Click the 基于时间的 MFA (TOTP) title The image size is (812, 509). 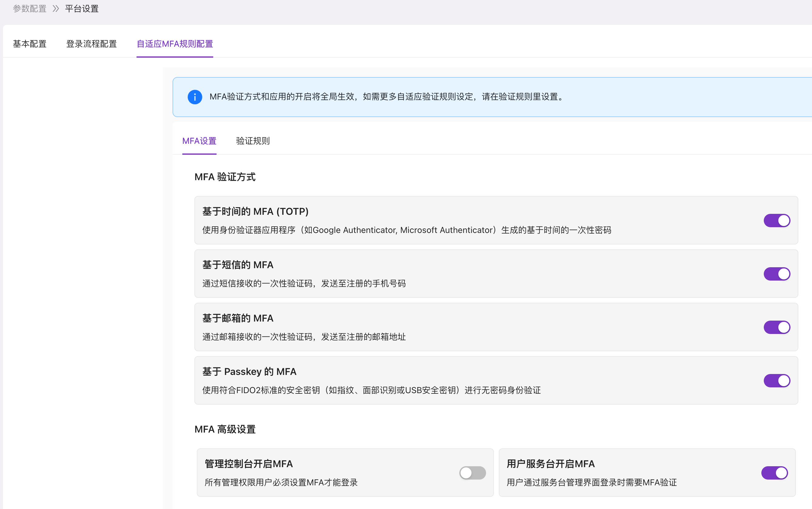[x=255, y=211]
